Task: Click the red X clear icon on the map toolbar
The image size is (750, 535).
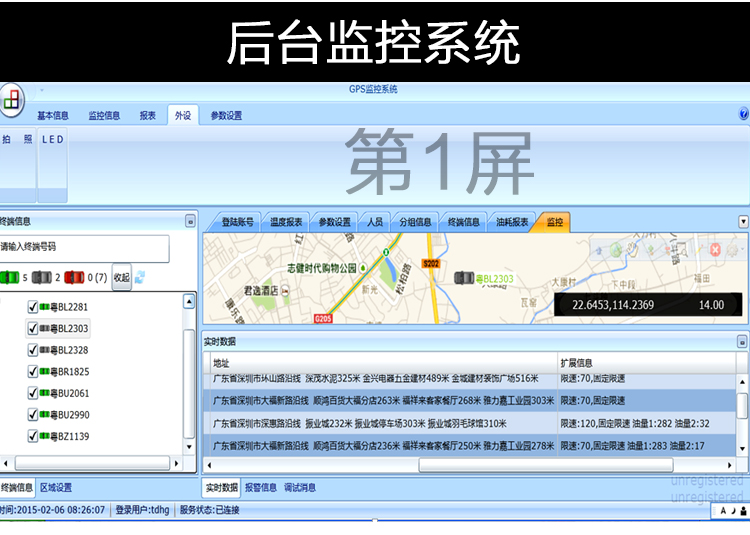Action: coord(715,250)
